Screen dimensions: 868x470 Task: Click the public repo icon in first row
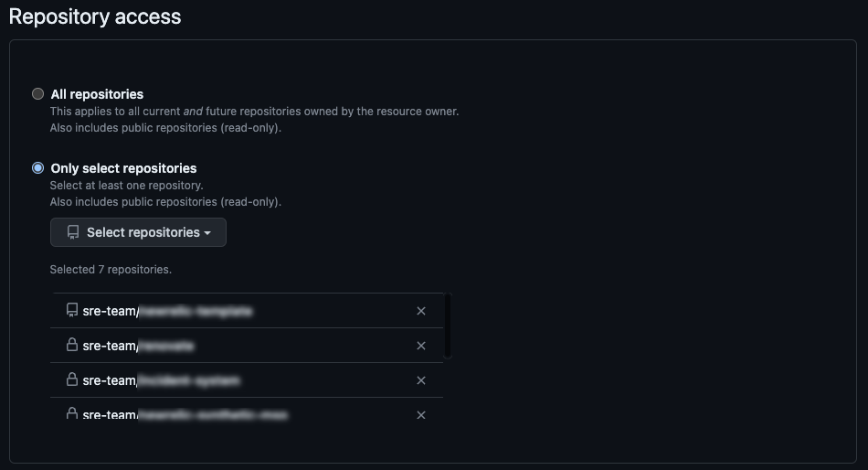72,310
